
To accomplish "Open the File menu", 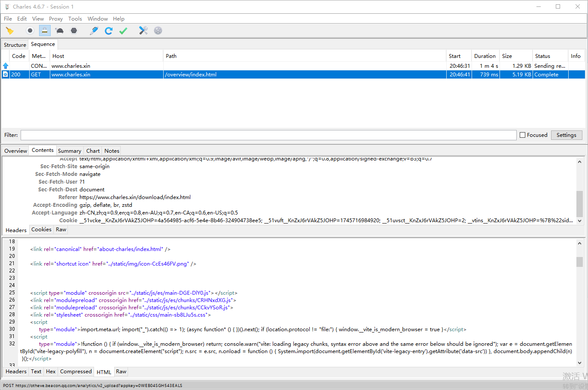I will tap(8, 18).
